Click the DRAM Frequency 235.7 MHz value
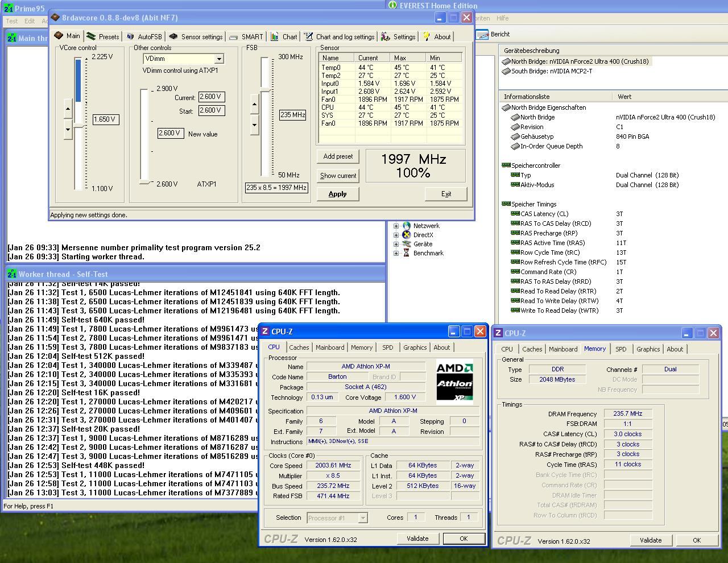728x563 pixels. (627, 413)
